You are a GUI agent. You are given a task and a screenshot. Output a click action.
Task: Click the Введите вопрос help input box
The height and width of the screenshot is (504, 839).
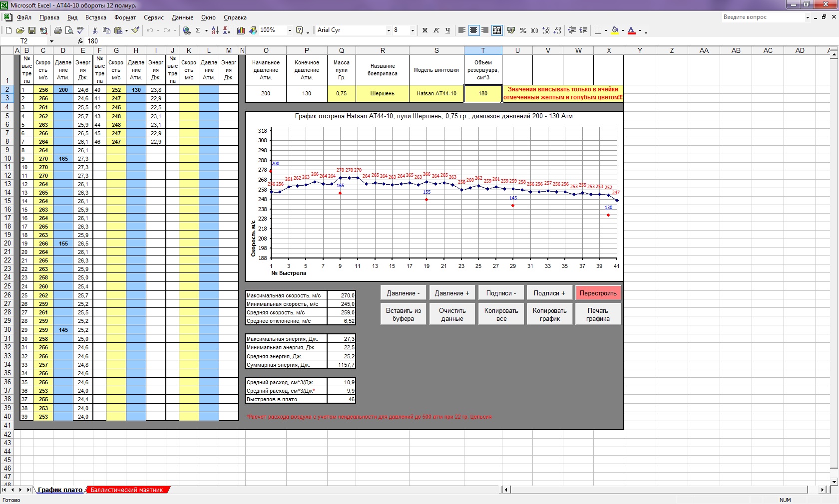tap(762, 17)
